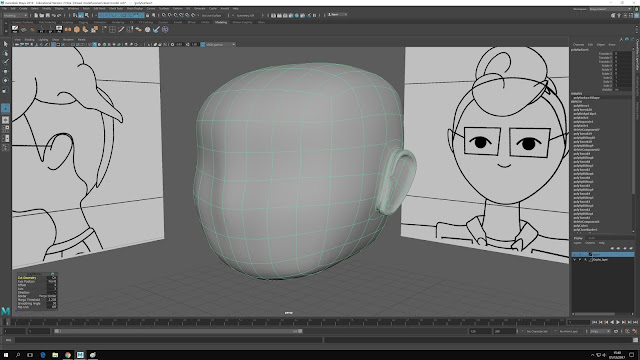Open the Sign In account dropdown
The height and width of the screenshot is (360, 640).
pyautogui.click(x=337, y=15)
